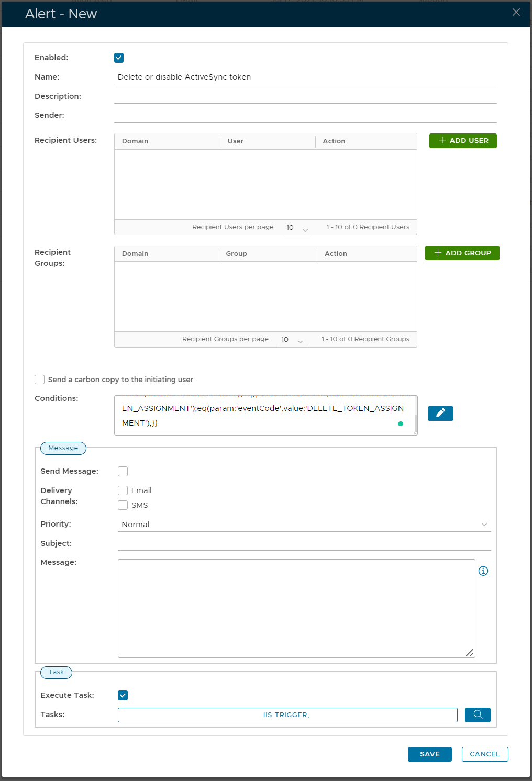Open the Priority dropdown

click(x=304, y=525)
